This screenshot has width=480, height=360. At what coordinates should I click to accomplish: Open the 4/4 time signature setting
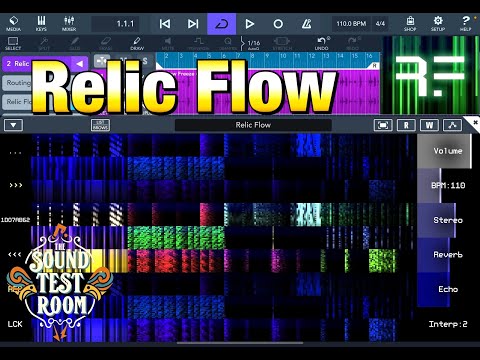tap(380, 24)
